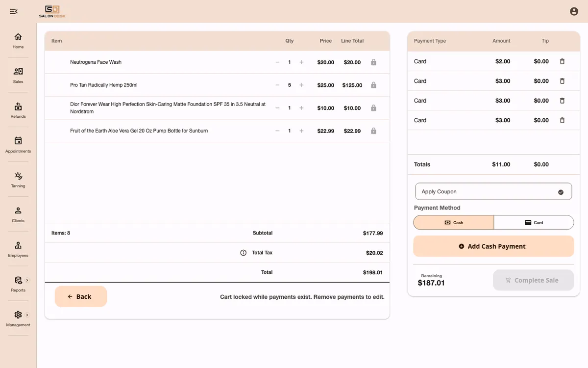Viewport: 588px width, 368px height.
Task: Click the Line Total column header
Action: (x=352, y=41)
